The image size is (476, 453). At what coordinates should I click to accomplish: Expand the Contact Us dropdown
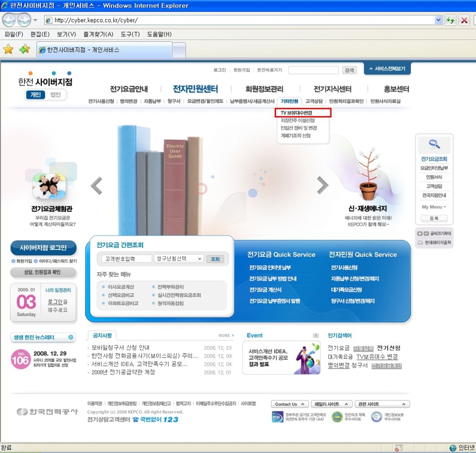pyautogui.click(x=290, y=404)
